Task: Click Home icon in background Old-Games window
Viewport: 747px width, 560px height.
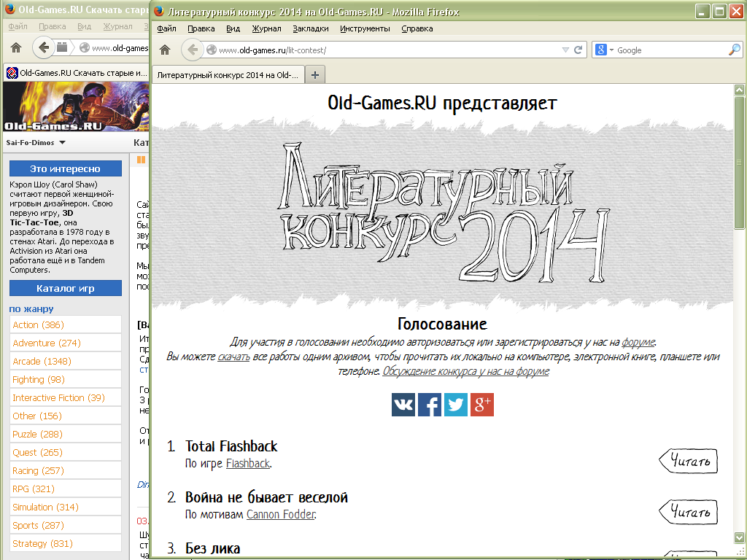Action: [16, 47]
